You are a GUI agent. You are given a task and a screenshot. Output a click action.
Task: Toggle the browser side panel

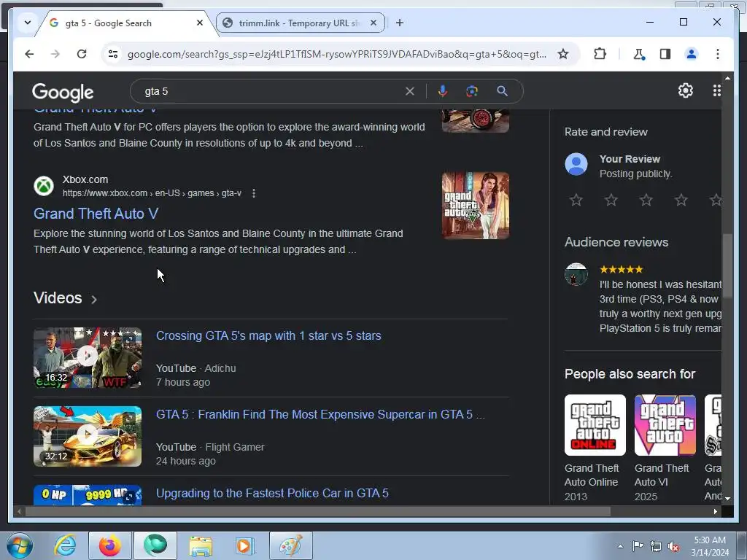point(665,54)
